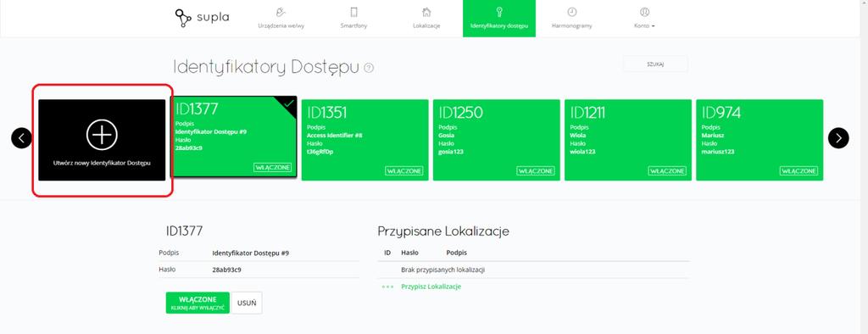The image size is (868, 334).
Task: Switch to Smartfony tab
Action: coord(353,19)
